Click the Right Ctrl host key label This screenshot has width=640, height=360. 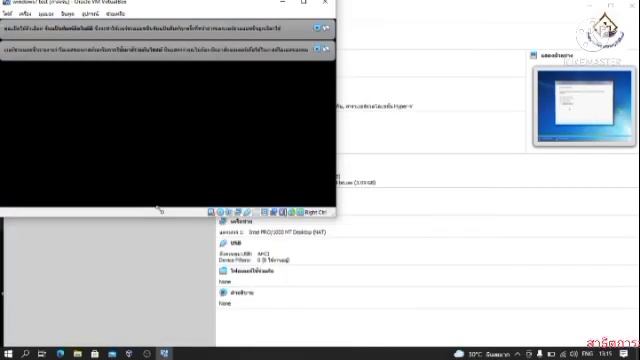click(x=316, y=212)
